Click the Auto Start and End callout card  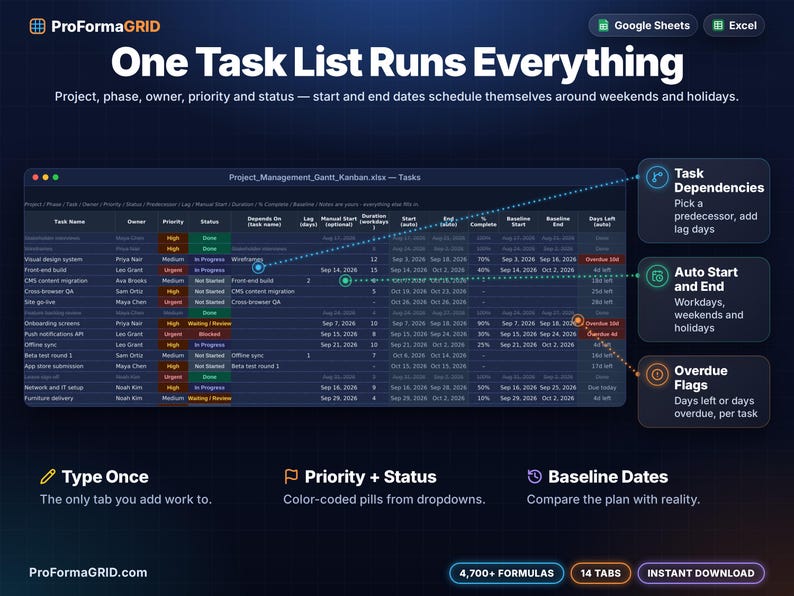704,299
